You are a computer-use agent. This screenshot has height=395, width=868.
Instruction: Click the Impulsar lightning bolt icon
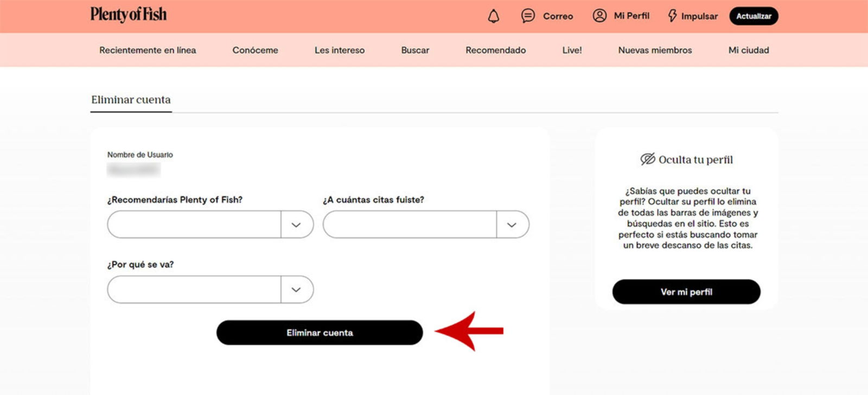pos(672,16)
